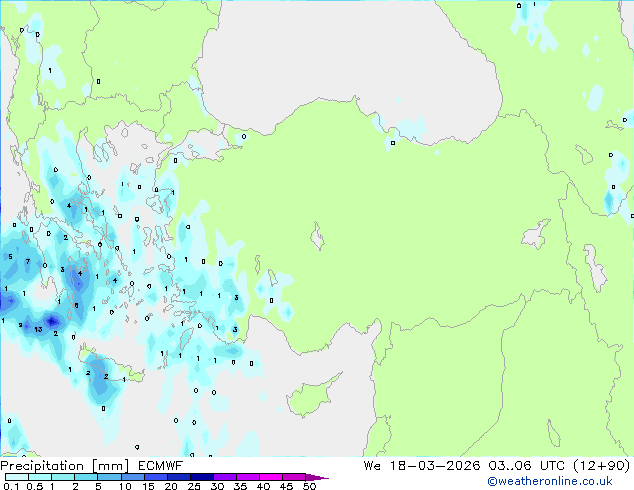The image size is (634, 490).
Task: Click the '18-03-2026' forecast date
Action: pyautogui.click(x=435, y=465)
